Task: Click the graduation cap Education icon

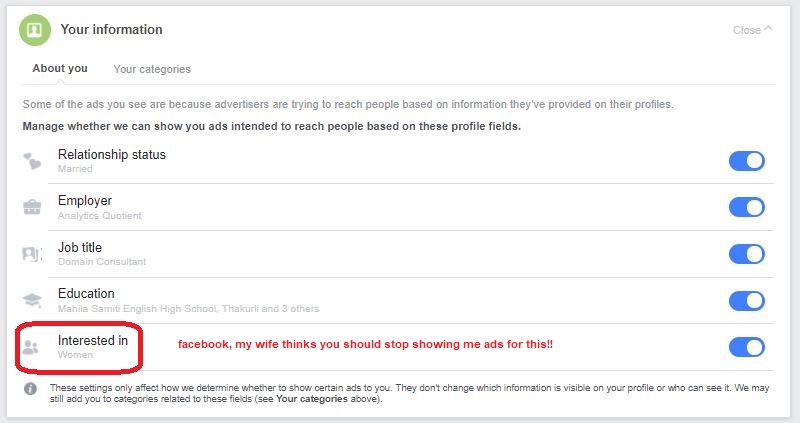Action: pos(32,300)
